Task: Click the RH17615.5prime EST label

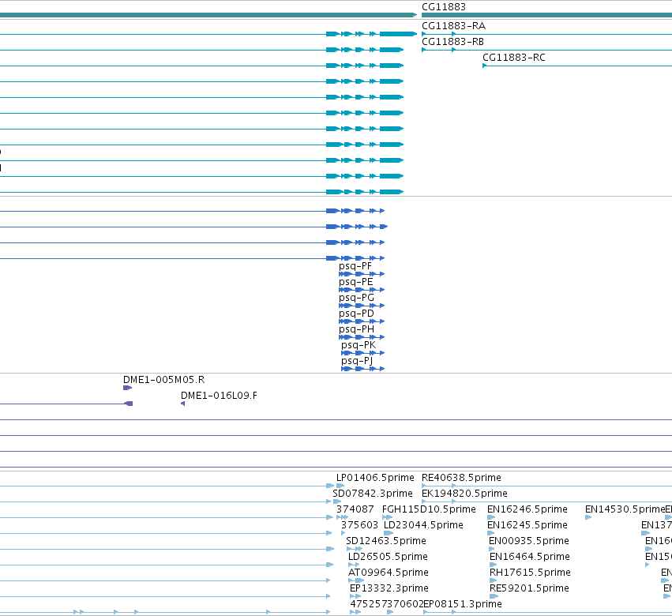Action: [530, 573]
